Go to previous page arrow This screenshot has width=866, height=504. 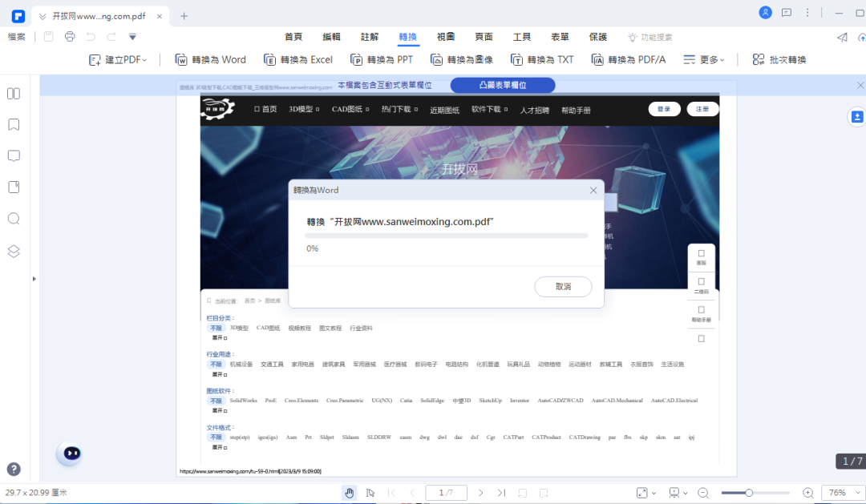(x=412, y=493)
